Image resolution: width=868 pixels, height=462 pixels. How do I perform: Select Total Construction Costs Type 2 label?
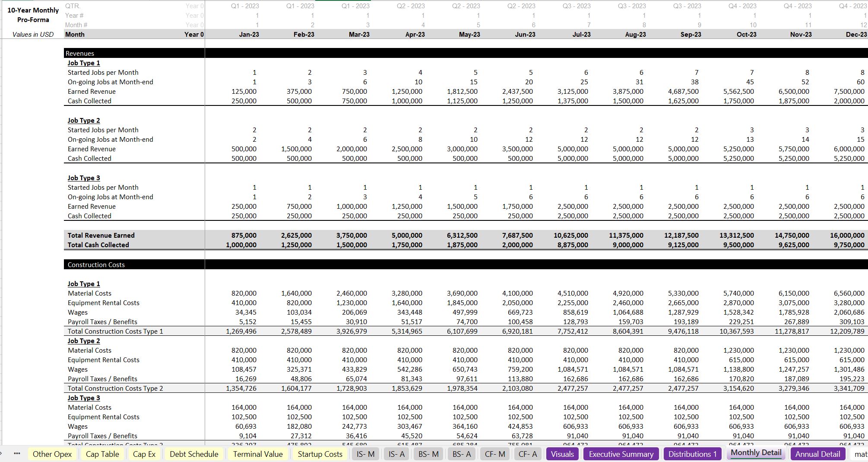pos(115,388)
